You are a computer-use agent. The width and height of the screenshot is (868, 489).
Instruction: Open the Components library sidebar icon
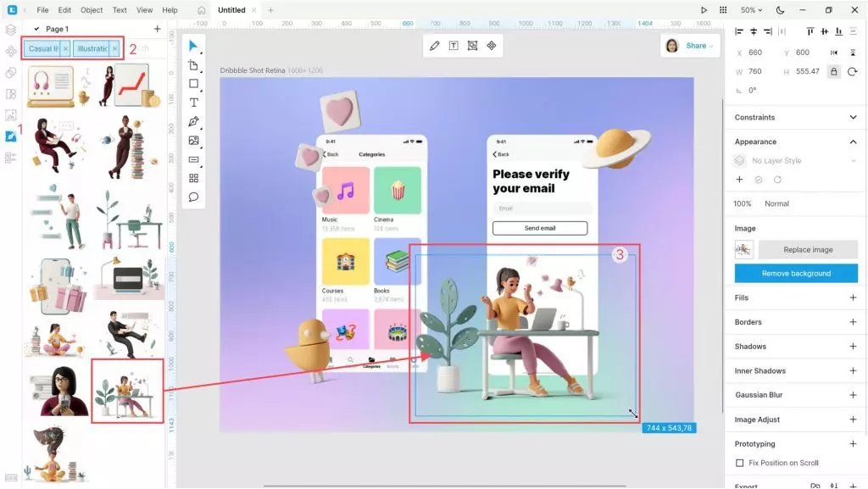click(10, 52)
